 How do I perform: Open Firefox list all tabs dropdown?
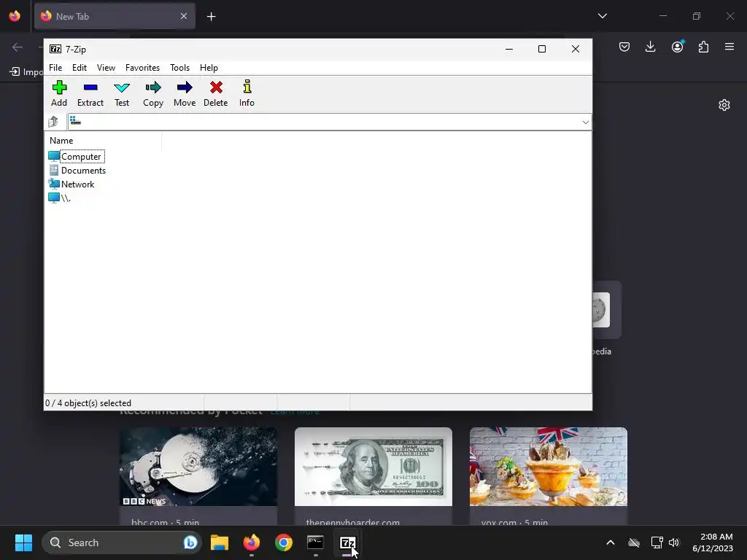point(602,16)
